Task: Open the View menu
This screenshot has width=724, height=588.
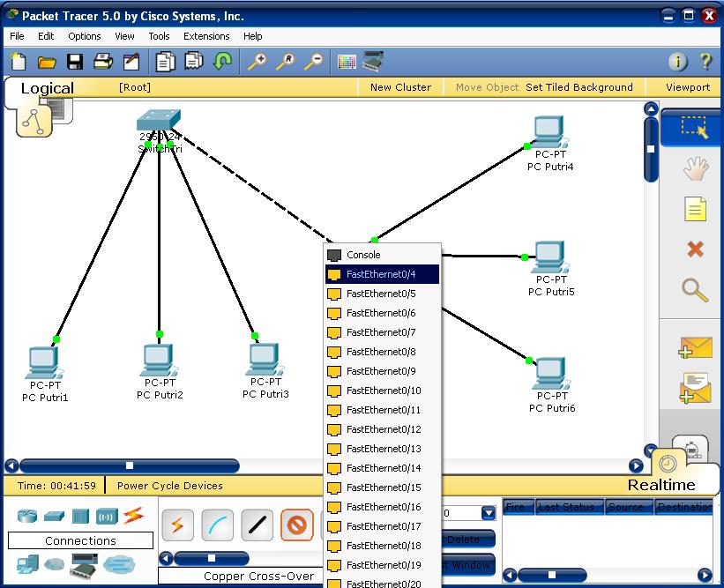Action: point(124,36)
